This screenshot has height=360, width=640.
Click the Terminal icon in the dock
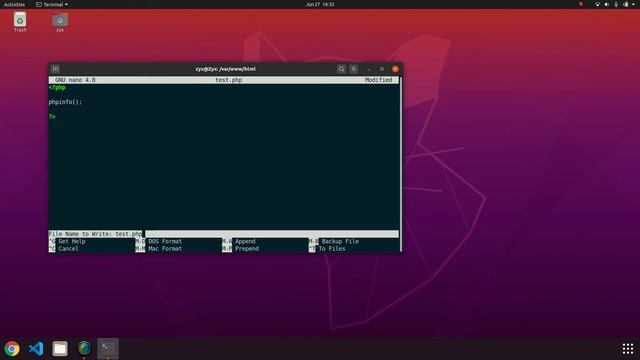coord(108,349)
